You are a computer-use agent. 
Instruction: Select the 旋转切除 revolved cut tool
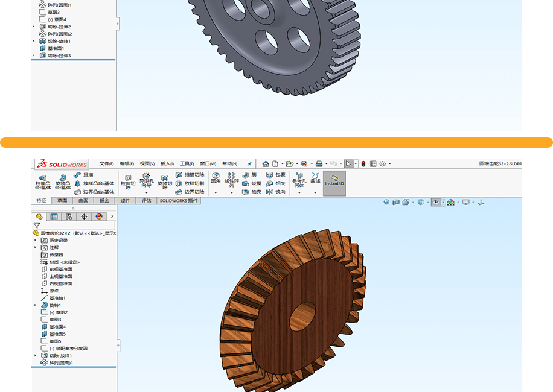[165, 183]
